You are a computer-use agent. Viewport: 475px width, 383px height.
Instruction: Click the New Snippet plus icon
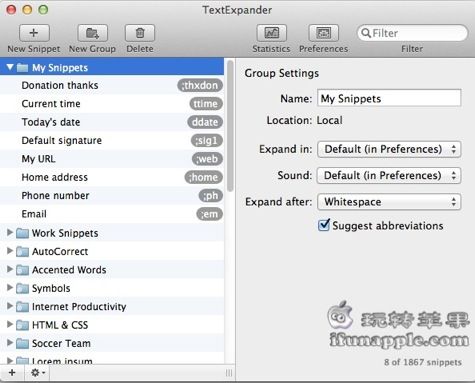coord(34,33)
